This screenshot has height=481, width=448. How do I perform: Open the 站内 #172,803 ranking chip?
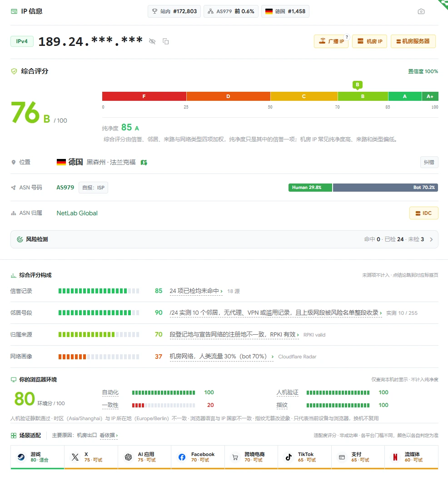(x=174, y=11)
